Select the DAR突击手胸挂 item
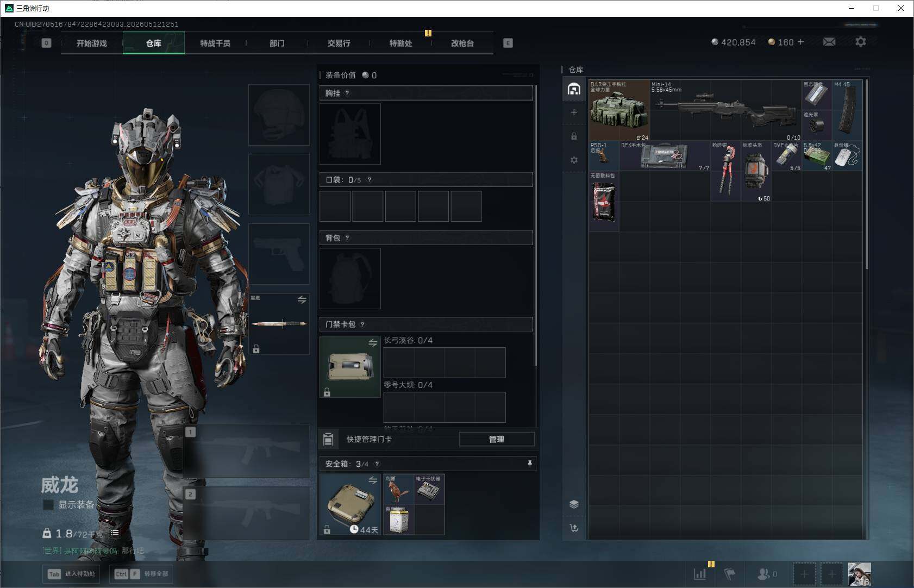The height and width of the screenshot is (588, 914). click(619, 110)
